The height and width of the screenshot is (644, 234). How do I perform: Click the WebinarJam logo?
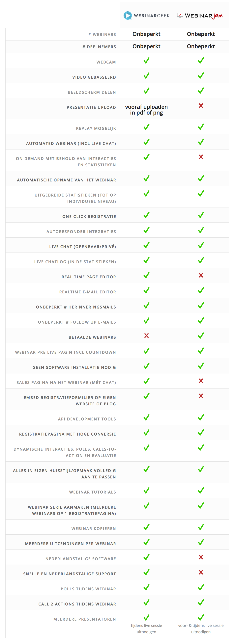click(200, 16)
